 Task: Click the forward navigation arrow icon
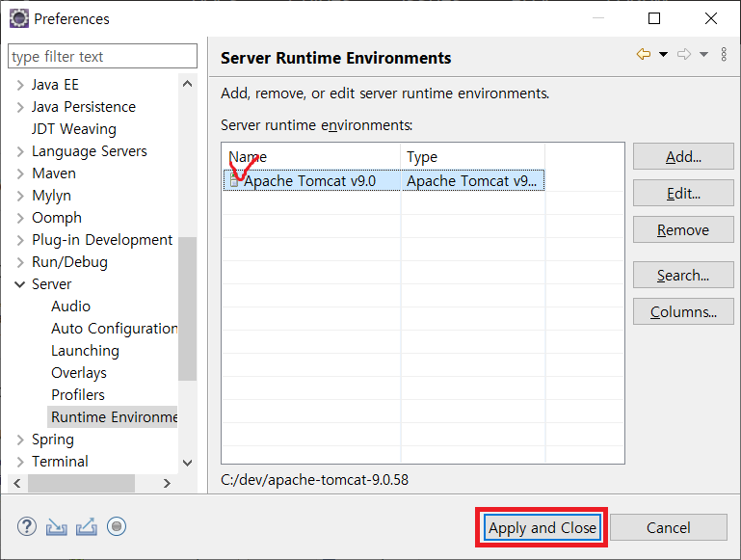684,54
